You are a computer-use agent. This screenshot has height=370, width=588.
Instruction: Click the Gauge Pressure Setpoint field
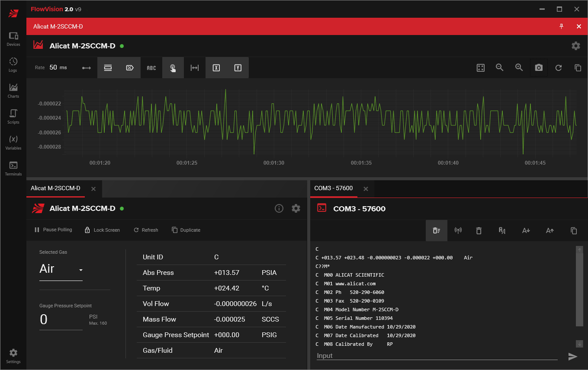click(x=61, y=320)
